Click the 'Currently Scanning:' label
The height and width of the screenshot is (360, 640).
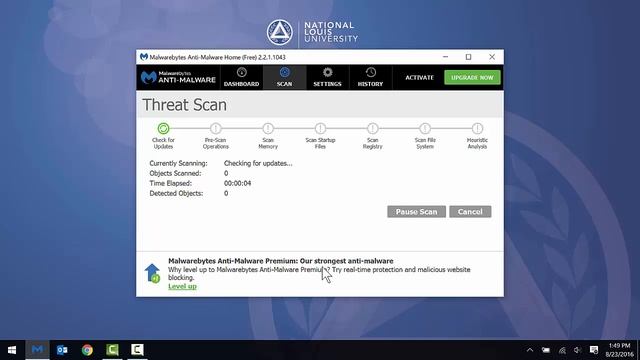[178, 163]
